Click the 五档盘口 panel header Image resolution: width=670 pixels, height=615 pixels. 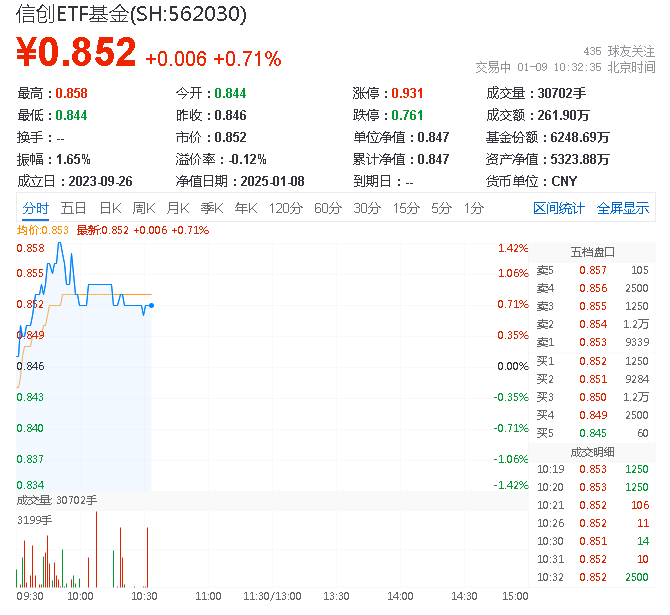tap(592, 252)
